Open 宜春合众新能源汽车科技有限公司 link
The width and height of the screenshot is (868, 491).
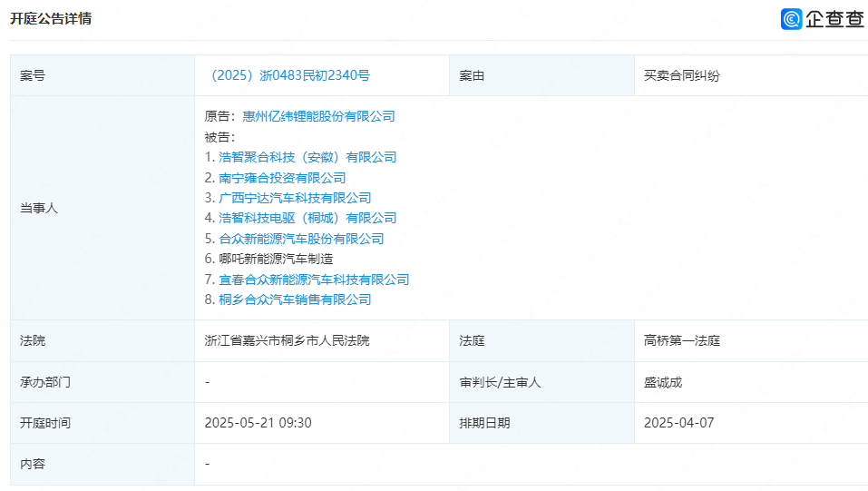tap(314, 280)
